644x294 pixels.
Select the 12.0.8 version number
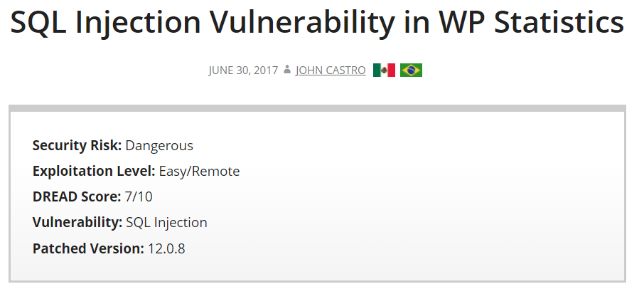click(166, 248)
